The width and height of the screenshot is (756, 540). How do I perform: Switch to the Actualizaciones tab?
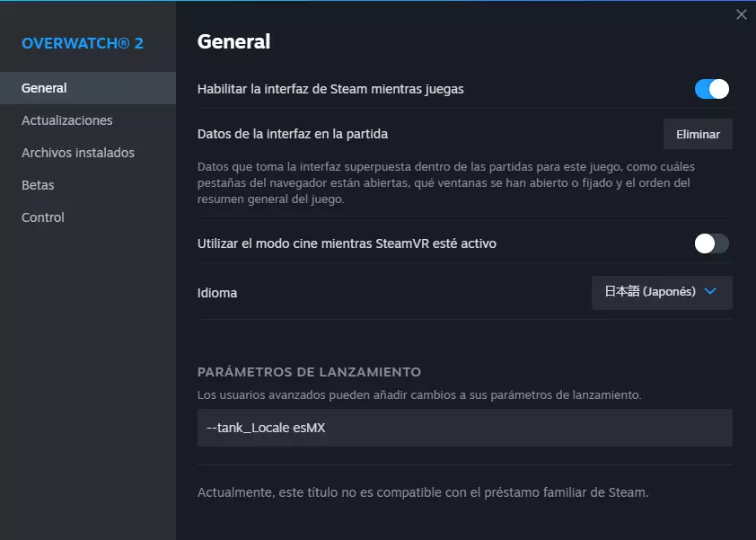66,120
